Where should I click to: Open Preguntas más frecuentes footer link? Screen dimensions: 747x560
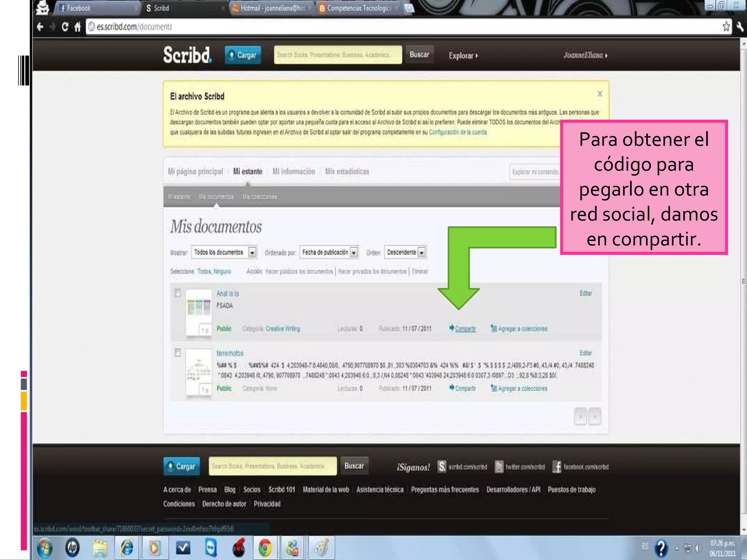point(445,490)
